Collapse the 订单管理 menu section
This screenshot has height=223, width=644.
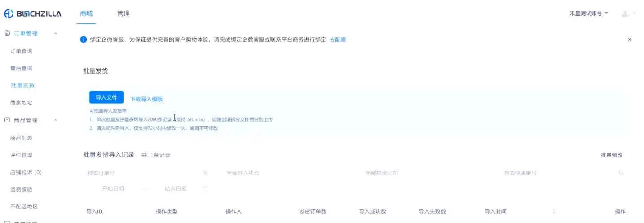point(56,34)
